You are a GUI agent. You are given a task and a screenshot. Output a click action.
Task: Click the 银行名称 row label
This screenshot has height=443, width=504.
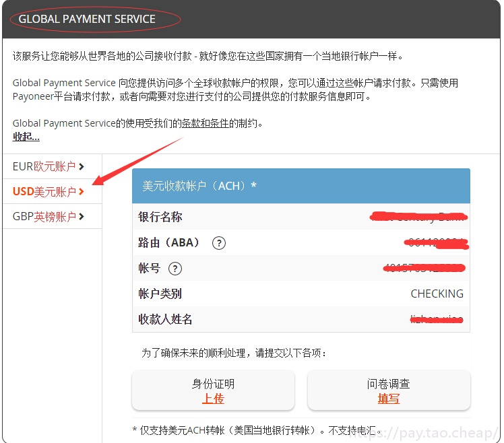pos(160,217)
